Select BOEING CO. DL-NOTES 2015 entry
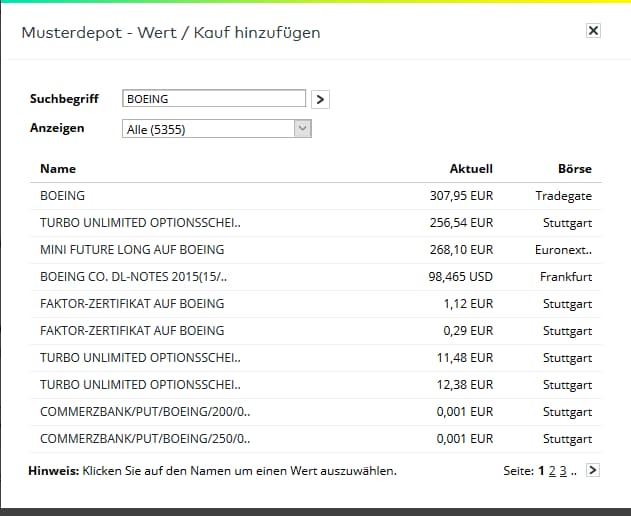The height and width of the screenshot is (516, 631). pos(133,277)
